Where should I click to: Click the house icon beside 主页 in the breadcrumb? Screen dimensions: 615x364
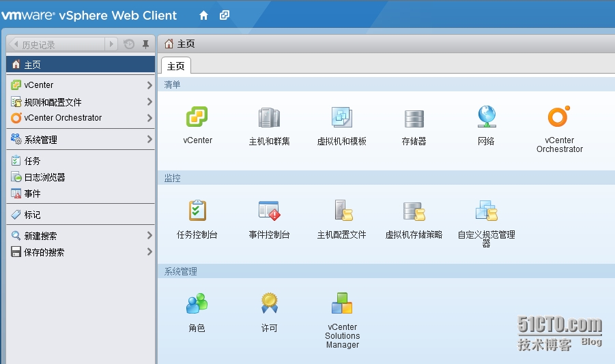coord(169,44)
